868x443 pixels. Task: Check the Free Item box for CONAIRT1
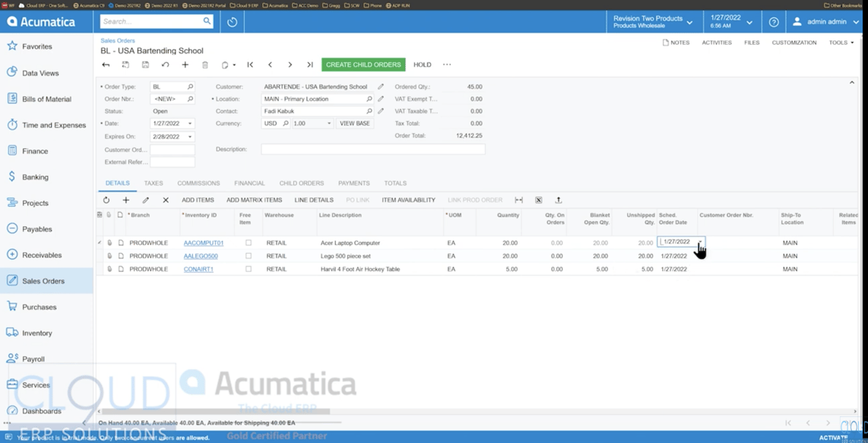tap(249, 268)
